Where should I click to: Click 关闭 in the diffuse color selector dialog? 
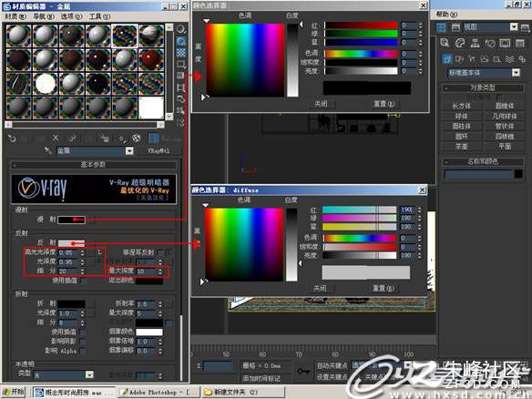320,289
